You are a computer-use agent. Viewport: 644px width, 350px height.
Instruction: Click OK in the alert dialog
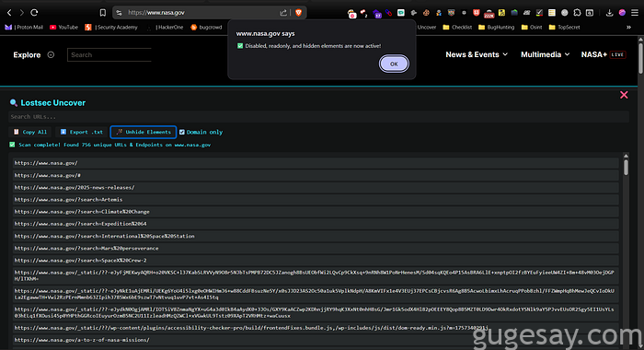pyautogui.click(x=394, y=64)
